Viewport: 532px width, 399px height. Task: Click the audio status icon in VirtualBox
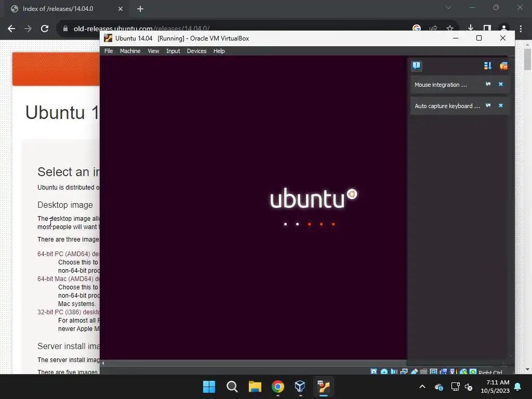coord(394,372)
